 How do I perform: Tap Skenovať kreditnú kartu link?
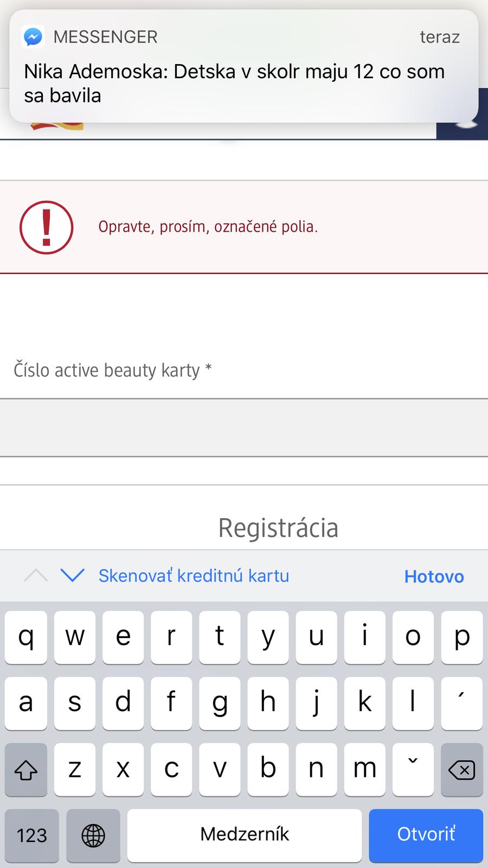[194, 576]
